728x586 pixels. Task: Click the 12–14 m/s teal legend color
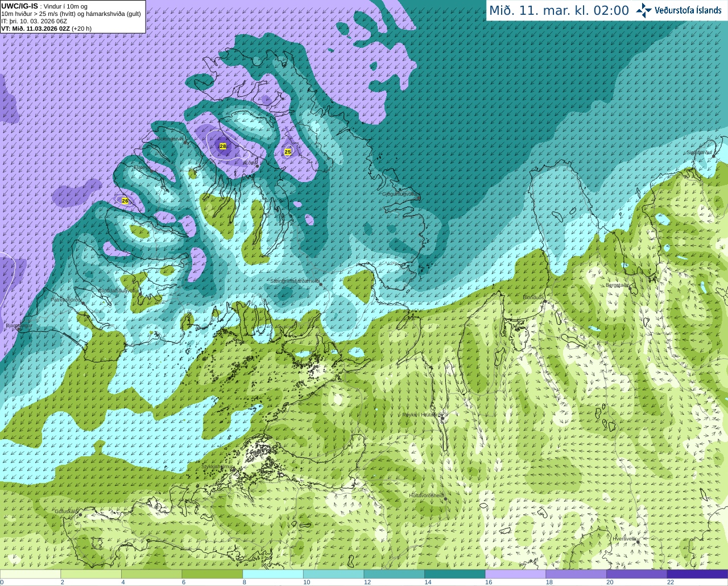pos(394,574)
